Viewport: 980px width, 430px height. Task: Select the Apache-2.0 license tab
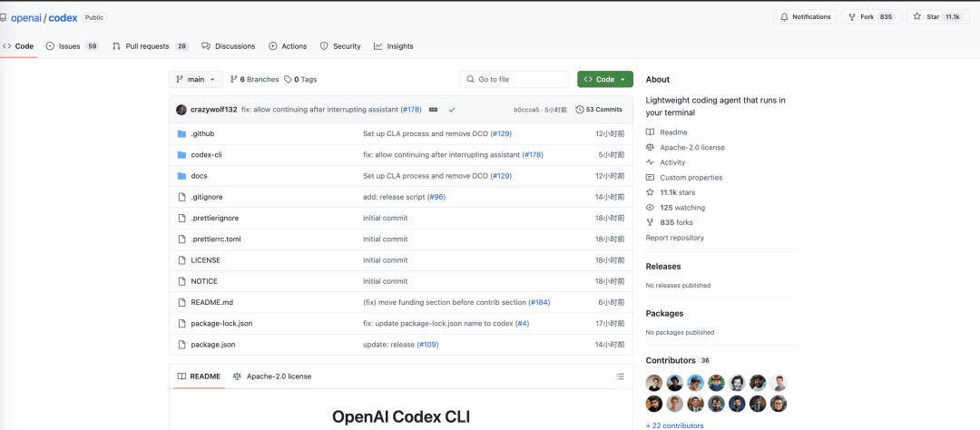pos(272,376)
